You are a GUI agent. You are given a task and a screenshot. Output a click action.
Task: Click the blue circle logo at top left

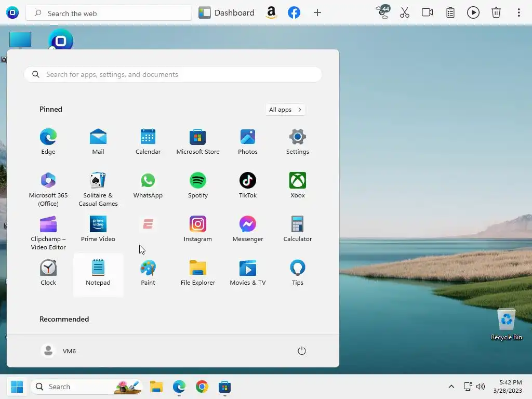pos(12,13)
